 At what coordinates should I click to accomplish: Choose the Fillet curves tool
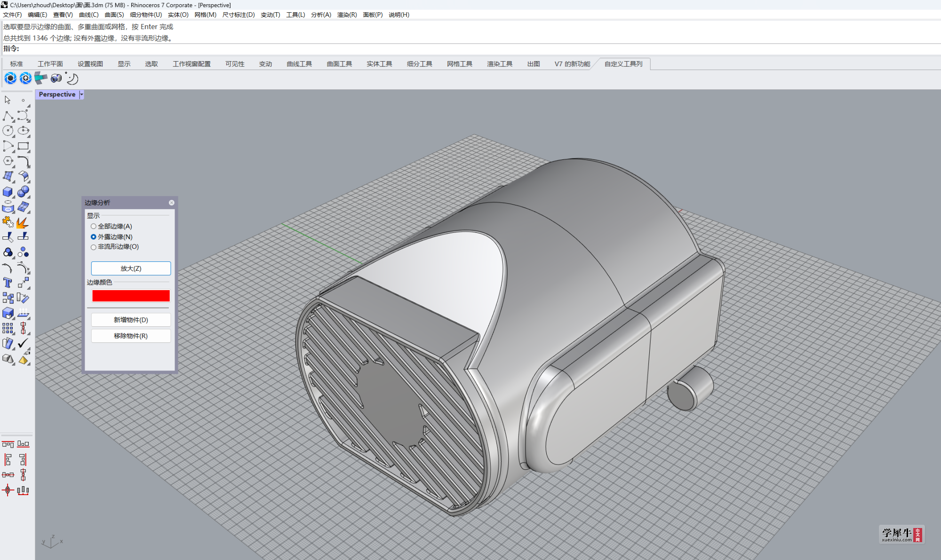coord(23,161)
